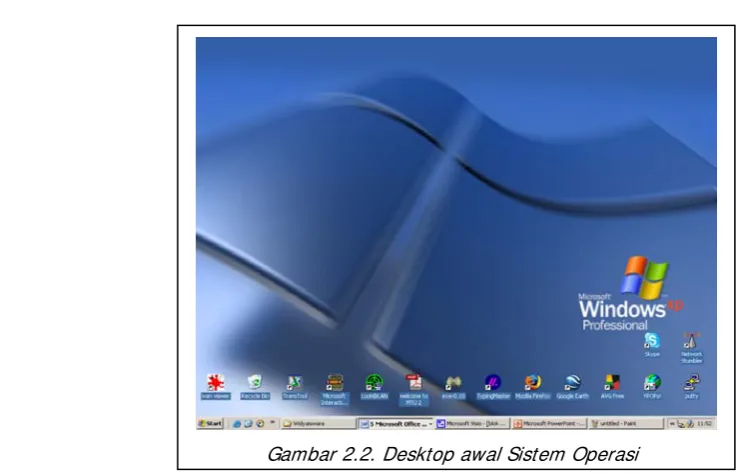Launch Internet Explorer from Quick Launch

tap(236, 423)
